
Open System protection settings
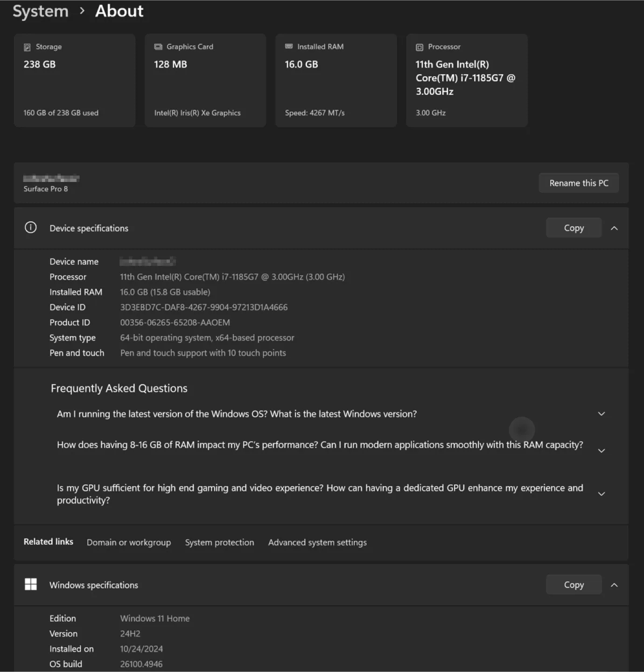pos(219,542)
